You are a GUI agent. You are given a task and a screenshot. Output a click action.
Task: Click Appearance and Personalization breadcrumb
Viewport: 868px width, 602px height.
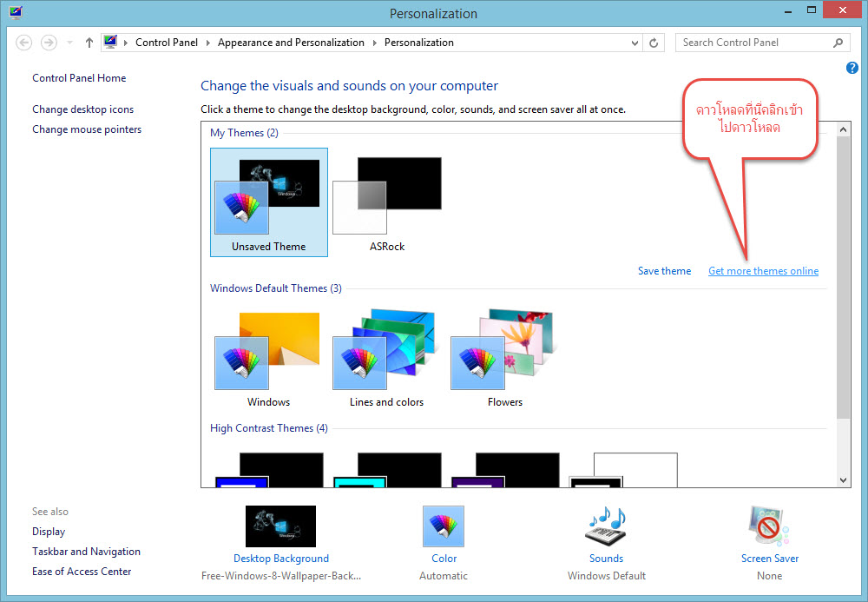pos(291,43)
